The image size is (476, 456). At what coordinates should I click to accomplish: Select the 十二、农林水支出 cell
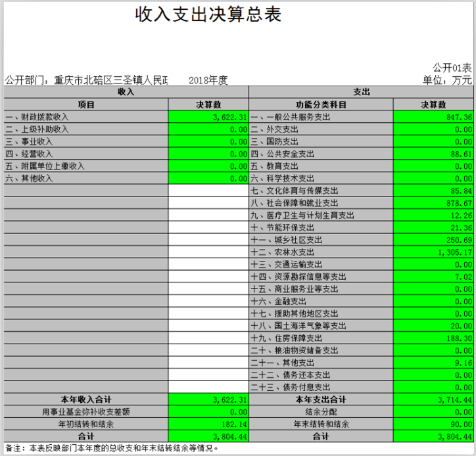[x=321, y=252]
